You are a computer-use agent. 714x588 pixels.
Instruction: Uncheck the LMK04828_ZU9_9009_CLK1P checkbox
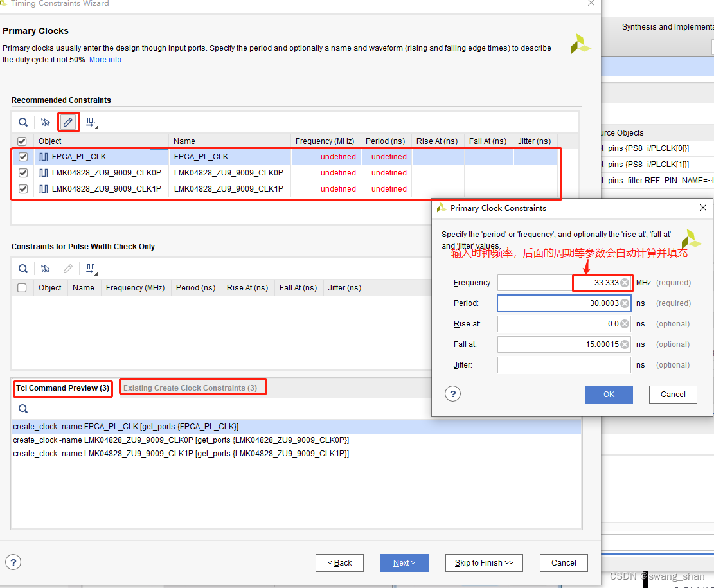click(x=23, y=188)
